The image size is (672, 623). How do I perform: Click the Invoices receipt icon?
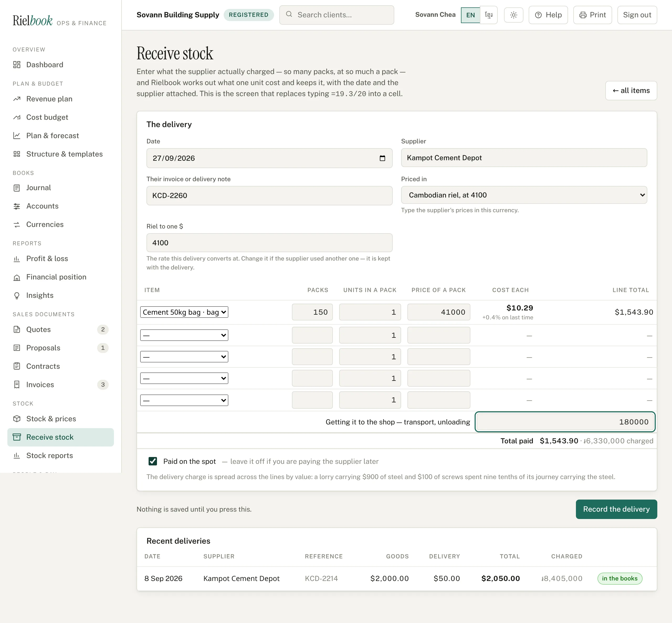pyautogui.click(x=17, y=385)
